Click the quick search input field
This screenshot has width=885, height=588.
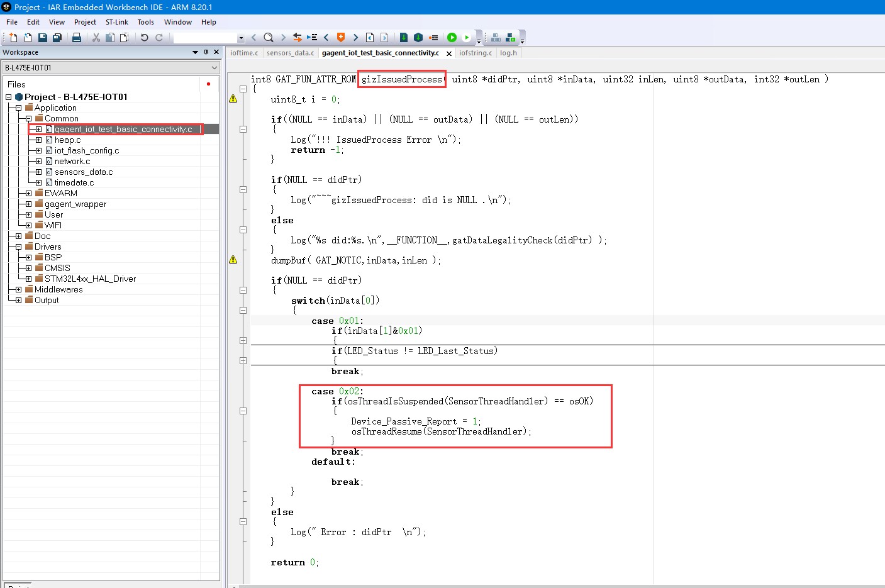[x=205, y=38]
